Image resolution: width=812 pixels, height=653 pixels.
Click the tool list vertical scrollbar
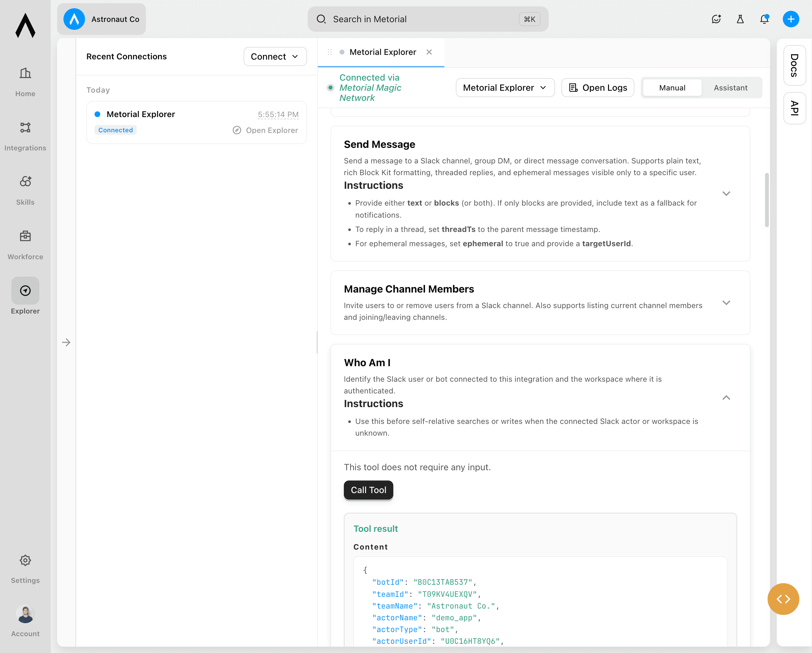point(766,200)
